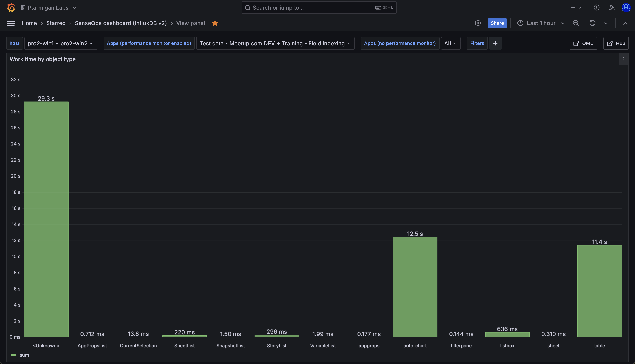Open the help question mark icon
The image size is (635, 364).
coord(596,8)
